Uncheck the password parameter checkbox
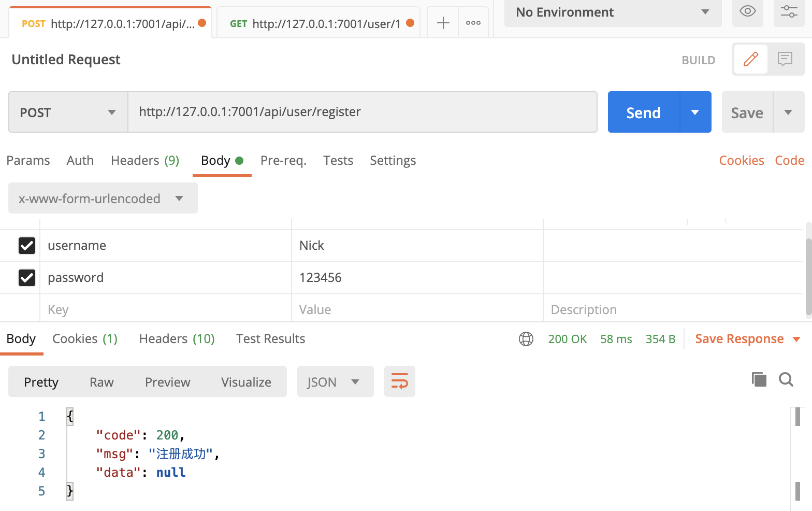This screenshot has height=511, width=812. (x=27, y=278)
